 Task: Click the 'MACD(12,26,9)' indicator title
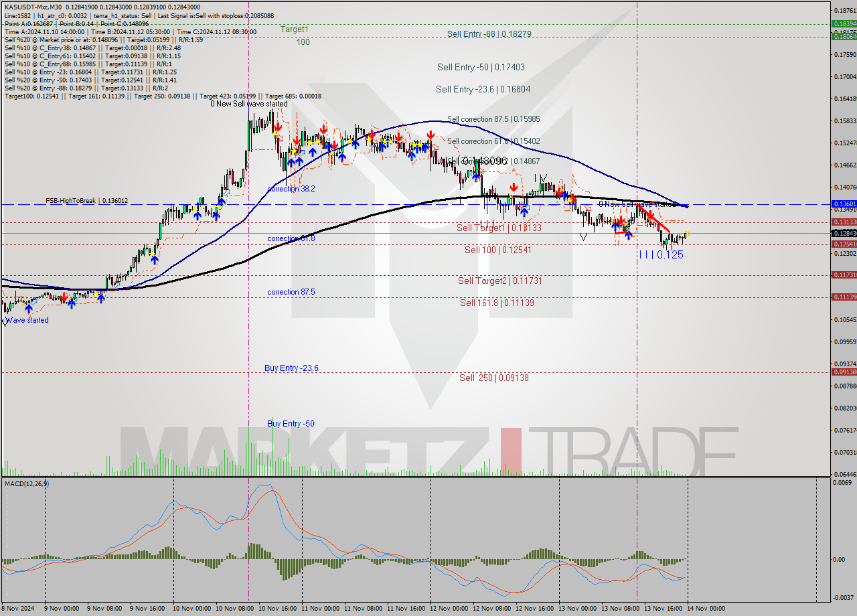pos(26,483)
